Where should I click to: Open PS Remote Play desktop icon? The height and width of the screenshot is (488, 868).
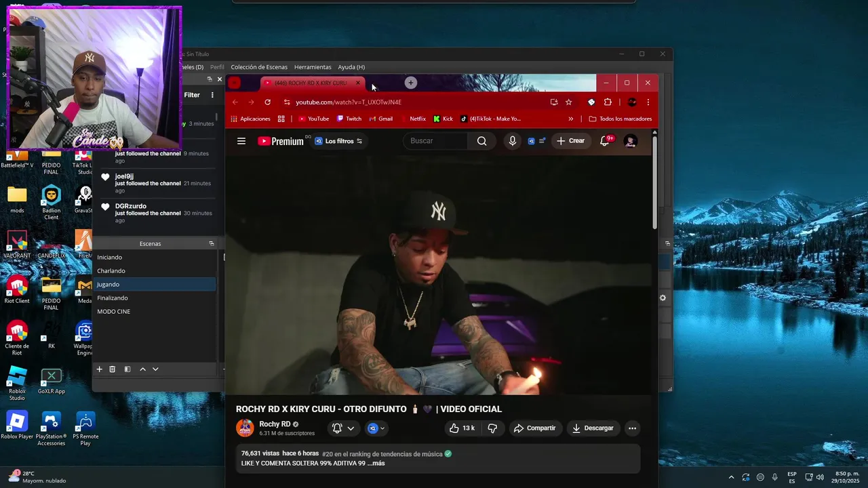point(85,428)
